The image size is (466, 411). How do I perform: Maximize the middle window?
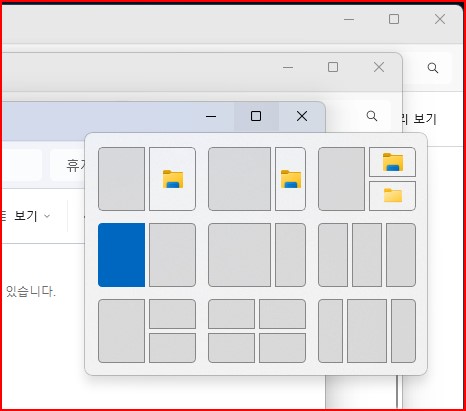pos(333,67)
